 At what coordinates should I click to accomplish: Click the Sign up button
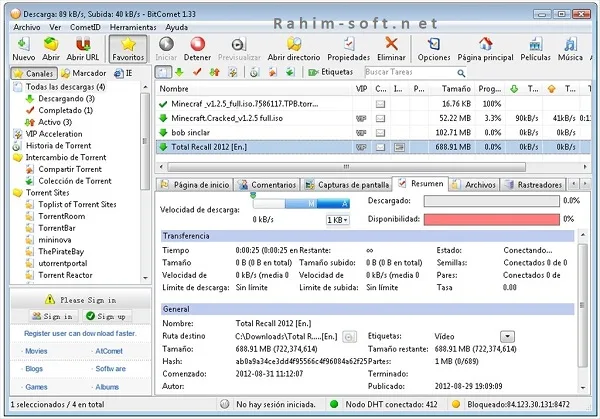(107, 316)
